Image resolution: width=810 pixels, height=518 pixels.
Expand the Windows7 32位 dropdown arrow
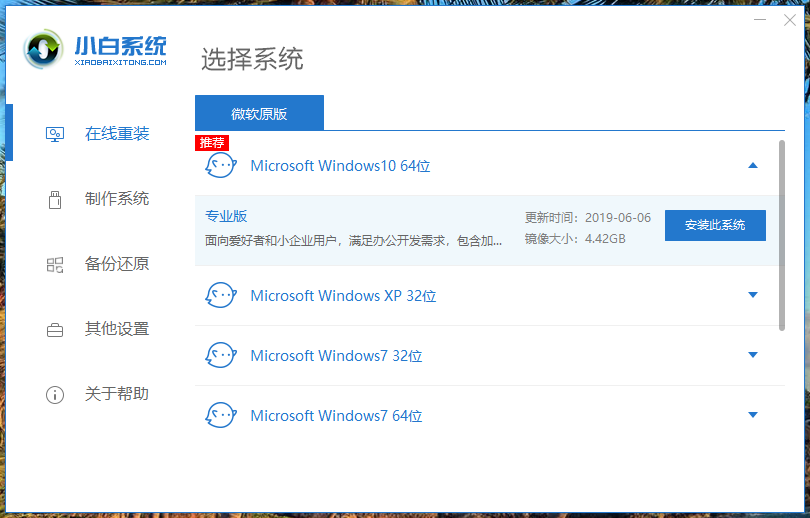pos(753,355)
